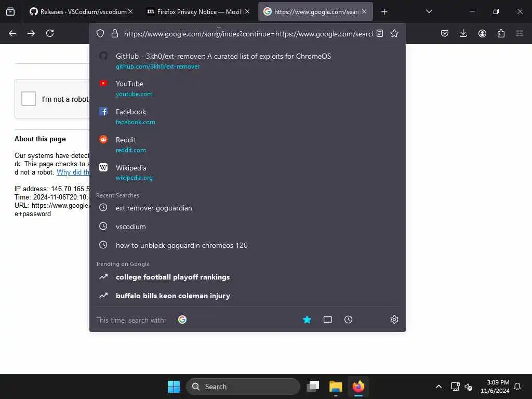This screenshot has height=399, width=532.
Task: Search with Google engine icon
Action: [182, 320]
